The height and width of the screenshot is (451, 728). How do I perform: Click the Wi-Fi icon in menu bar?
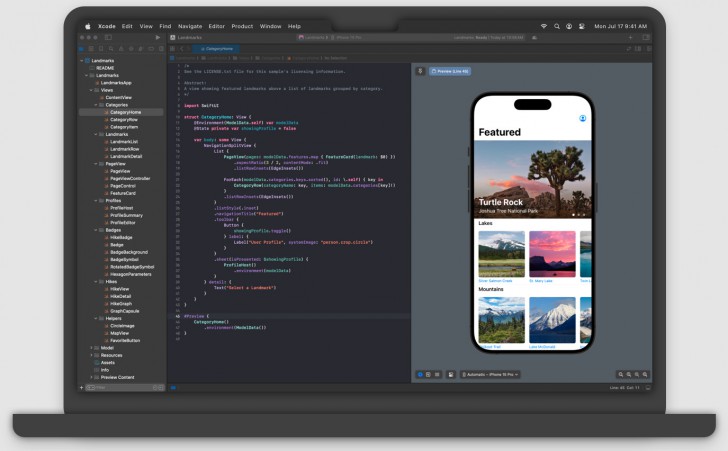point(544,26)
